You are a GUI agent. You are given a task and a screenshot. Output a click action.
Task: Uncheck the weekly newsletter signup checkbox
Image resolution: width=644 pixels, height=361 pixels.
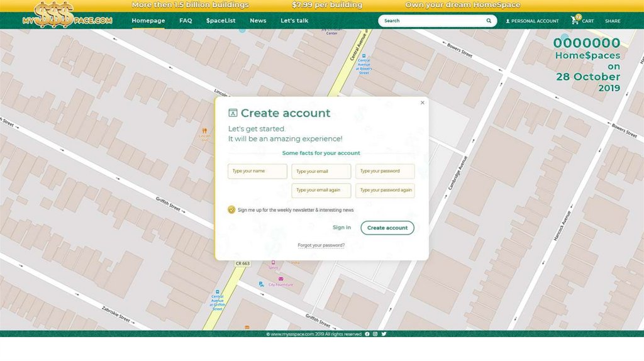pos(231,209)
